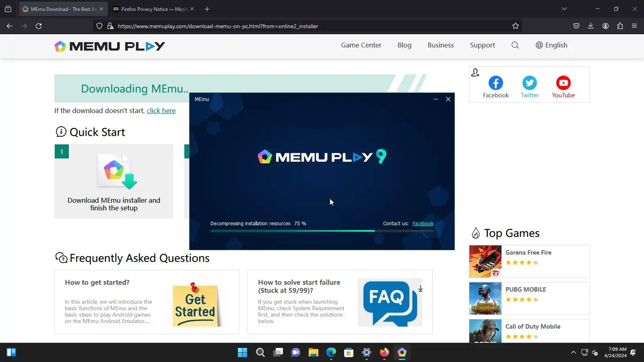
Task: Open Garena Free Fire game entry
Action: coord(529,261)
